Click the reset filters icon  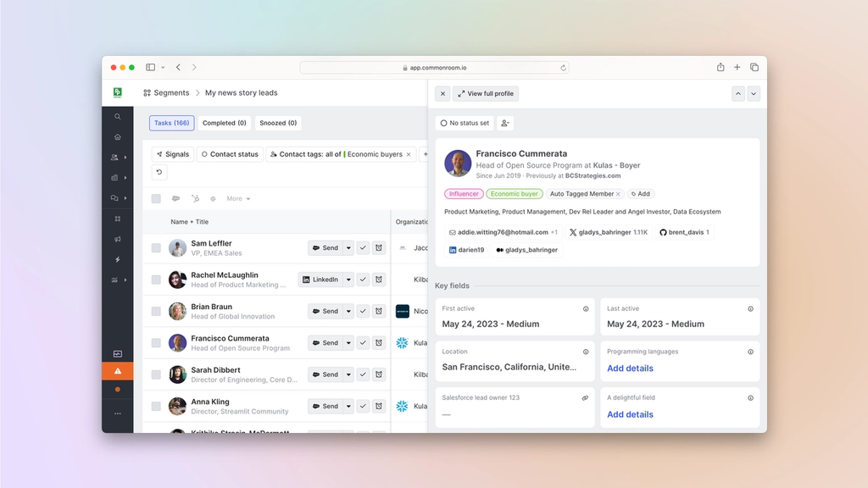point(159,172)
